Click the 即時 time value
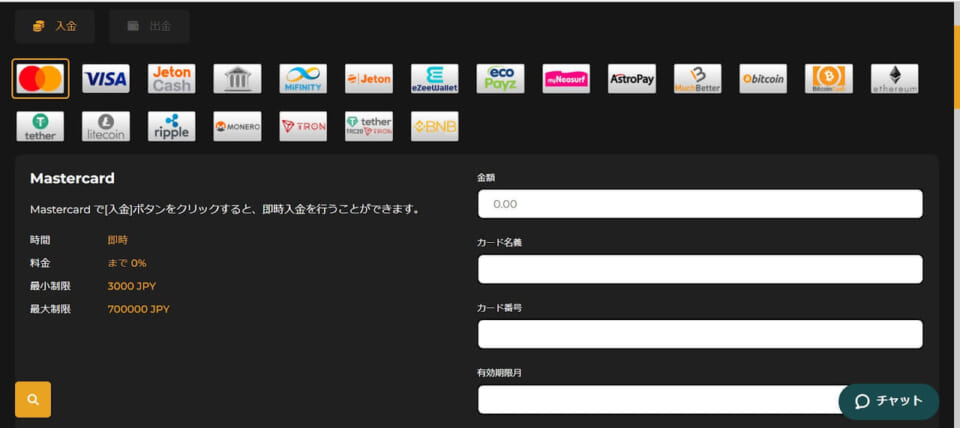 tap(118, 240)
